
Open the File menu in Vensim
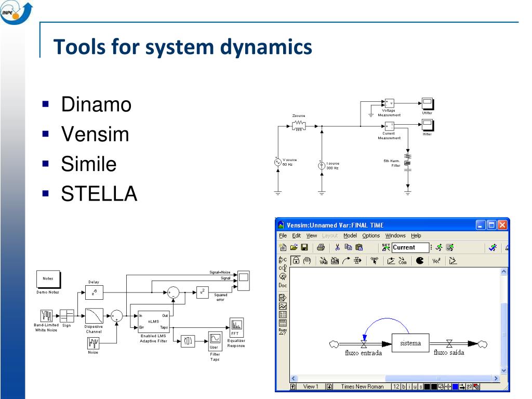click(x=283, y=235)
